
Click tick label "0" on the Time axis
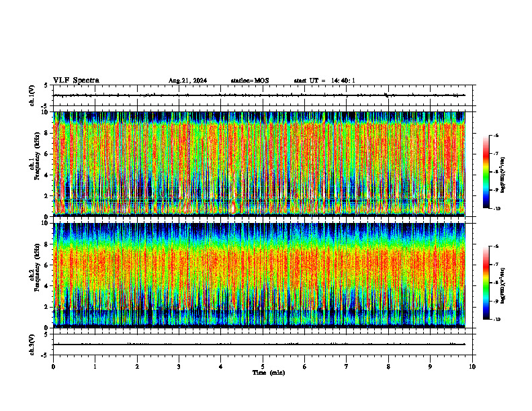tap(53, 367)
